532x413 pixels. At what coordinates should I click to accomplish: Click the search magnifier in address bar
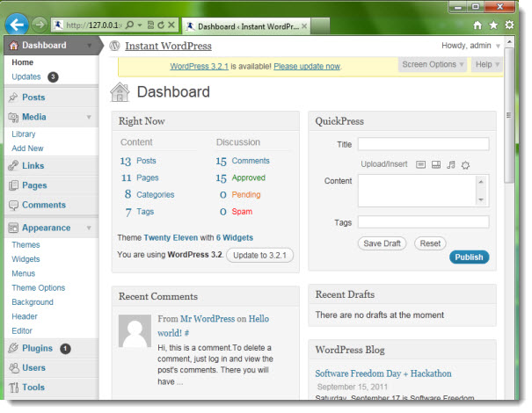pyautogui.click(x=129, y=25)
